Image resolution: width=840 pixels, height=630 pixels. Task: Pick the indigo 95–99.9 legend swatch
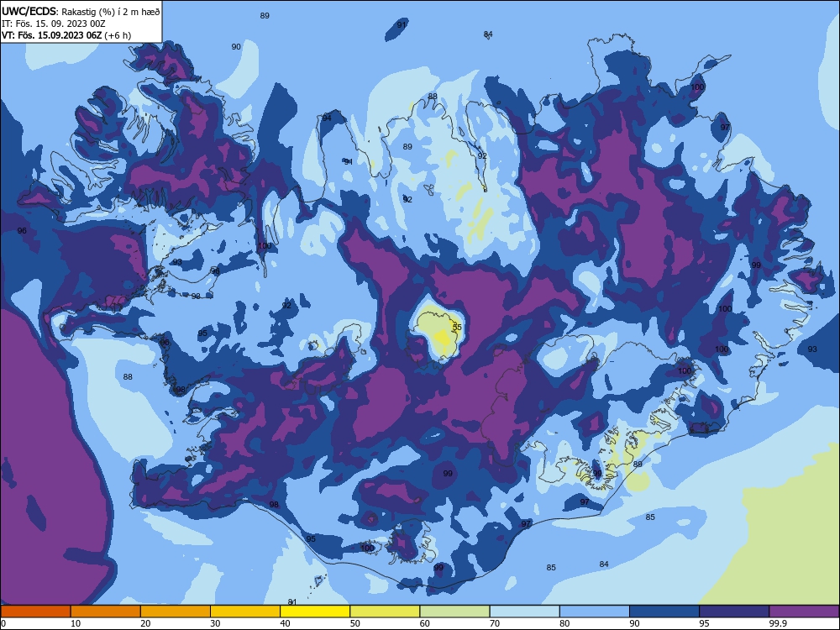coord(734,612)
